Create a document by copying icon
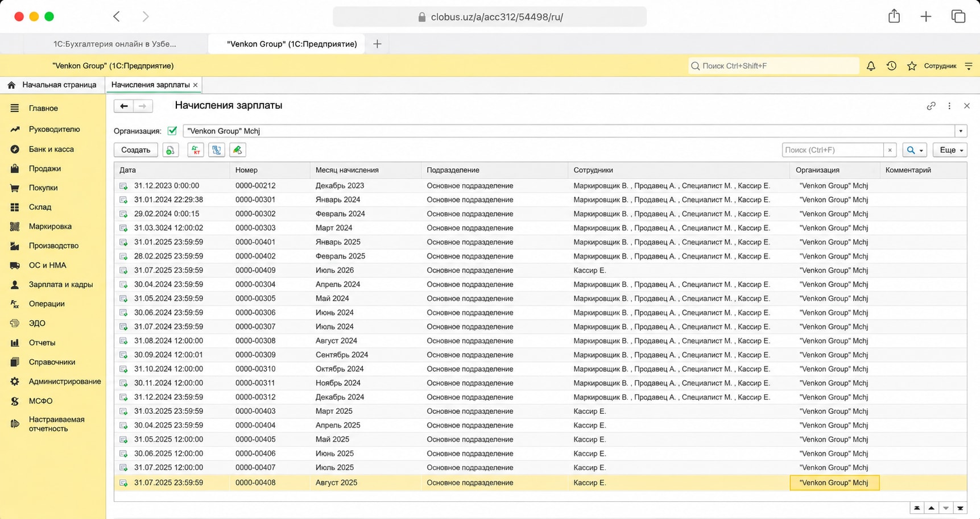This screenshot has width=980, height=519. (171, 150)
